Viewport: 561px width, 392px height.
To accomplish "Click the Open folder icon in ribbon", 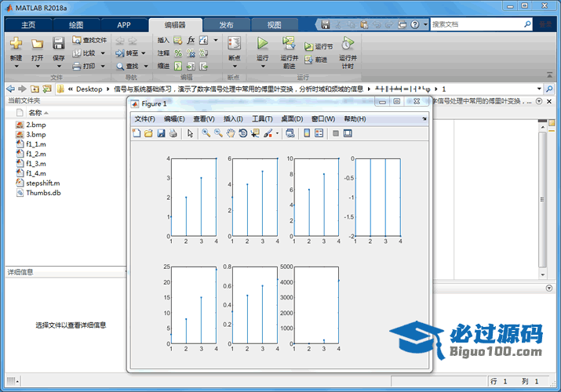I will click(37, 43).
